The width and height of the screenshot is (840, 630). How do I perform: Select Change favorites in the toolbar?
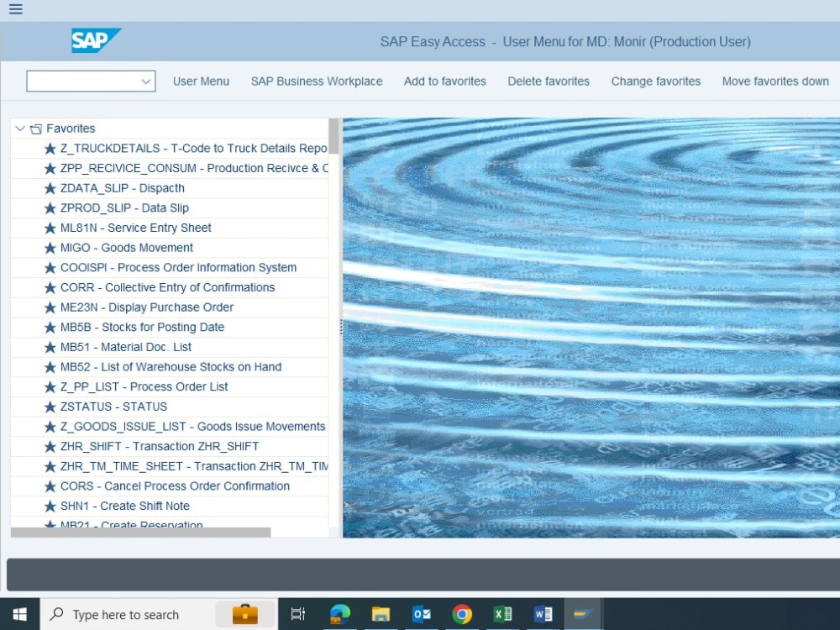(x=655, y=81)
